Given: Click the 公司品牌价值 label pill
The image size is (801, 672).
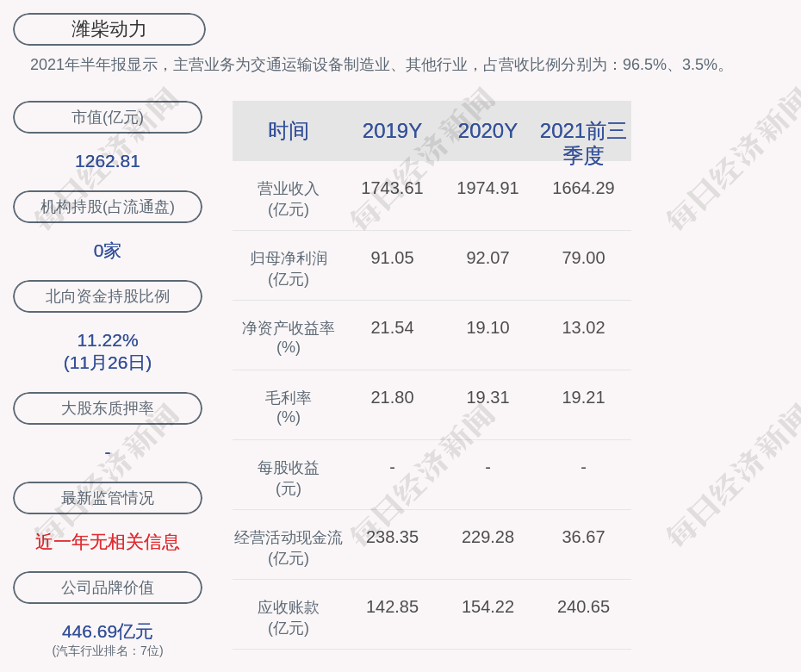Looking at the screenshot, I should click(108, 588).
